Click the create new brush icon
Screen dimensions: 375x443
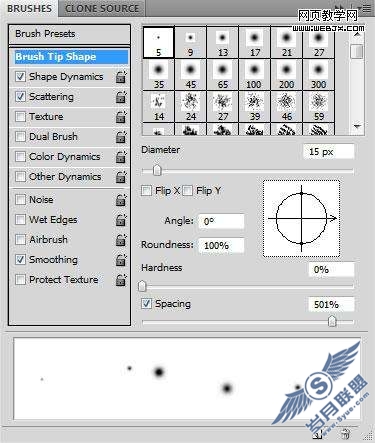pos(318,434)
